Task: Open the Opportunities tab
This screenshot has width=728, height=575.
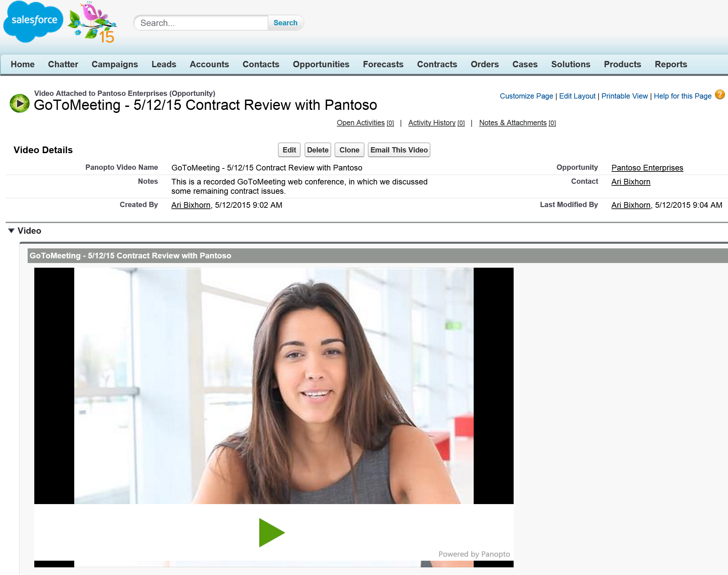Action: click(321, 64)
